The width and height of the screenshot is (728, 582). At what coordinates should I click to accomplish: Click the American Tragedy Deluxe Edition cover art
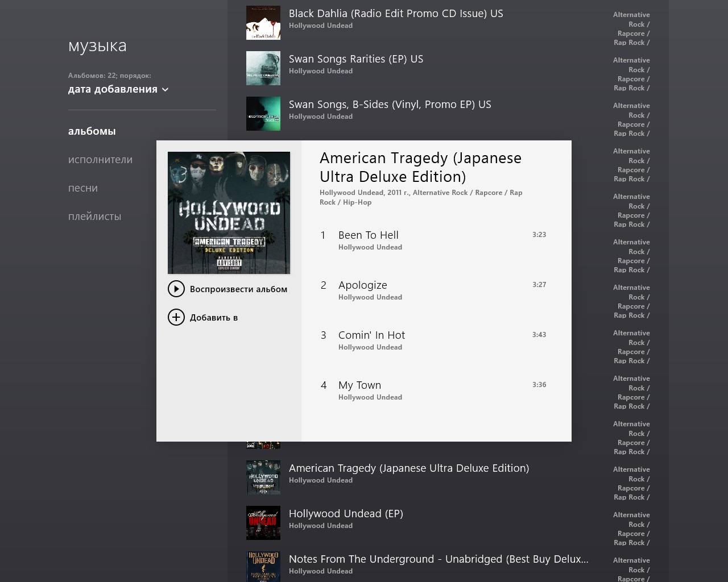coord(229,213)
